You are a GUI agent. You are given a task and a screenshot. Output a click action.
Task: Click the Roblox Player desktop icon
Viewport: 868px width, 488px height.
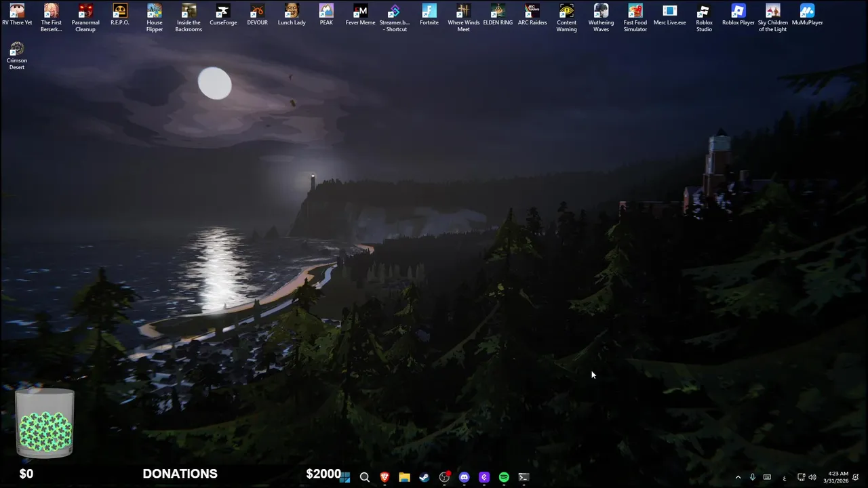pos(738,15)
